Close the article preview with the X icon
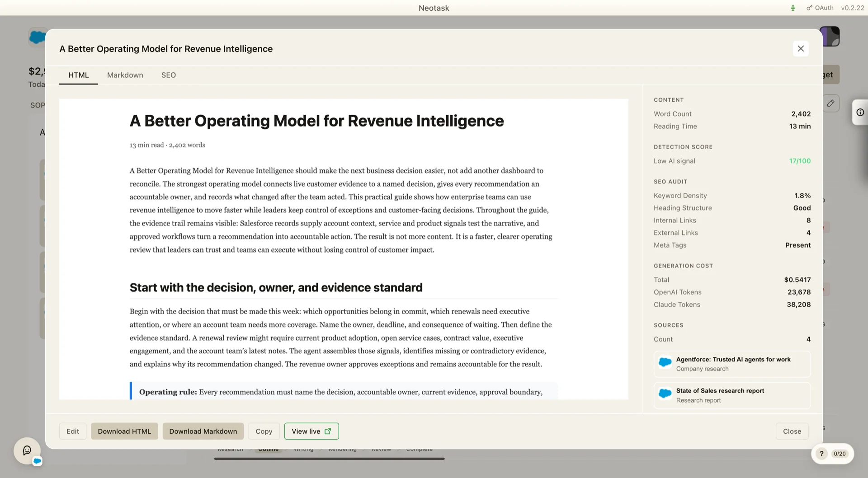 [801, 48]
